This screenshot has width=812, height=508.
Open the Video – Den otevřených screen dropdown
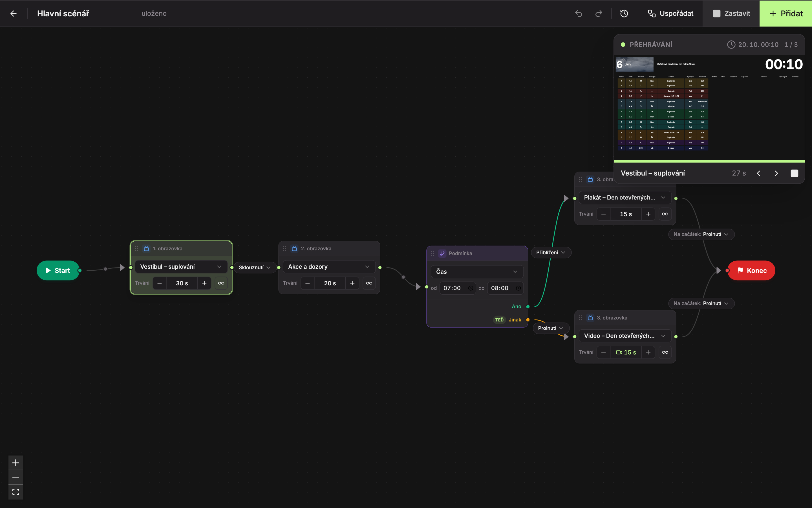tap(625, 336)
